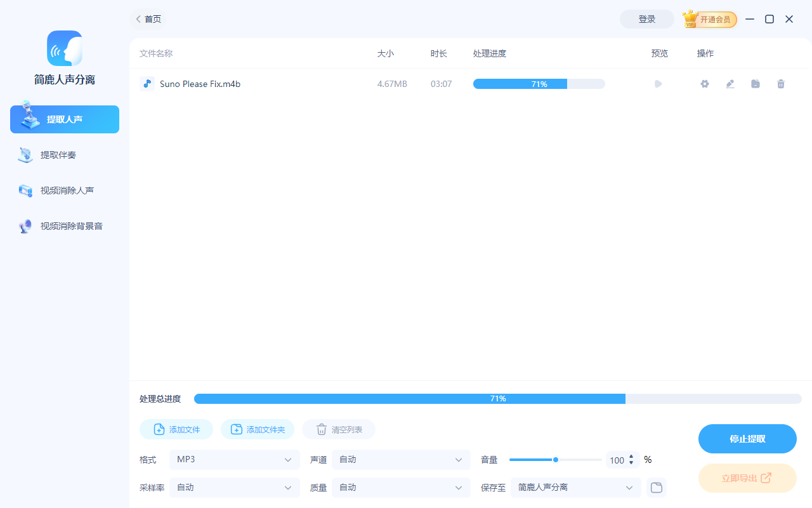
Task: Open the 质量 quality dropdown
Action: pos(400,487)
